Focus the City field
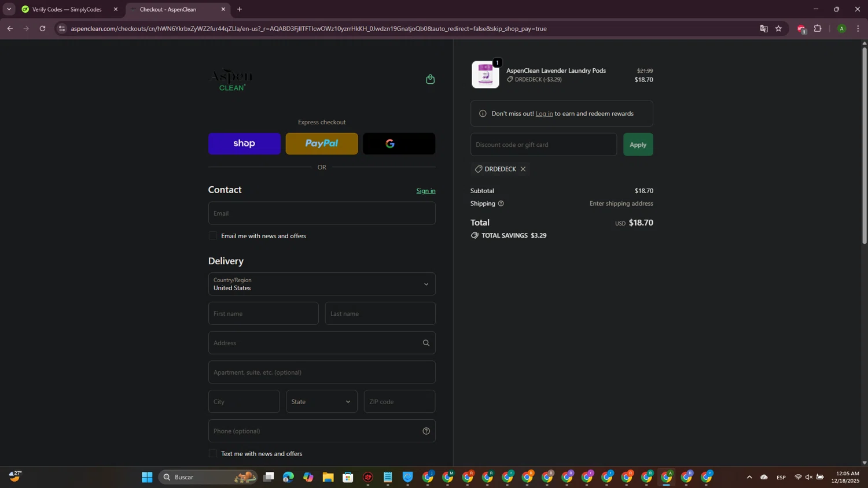The height and width of the screenshot is (488, 868). pos(244,401)
